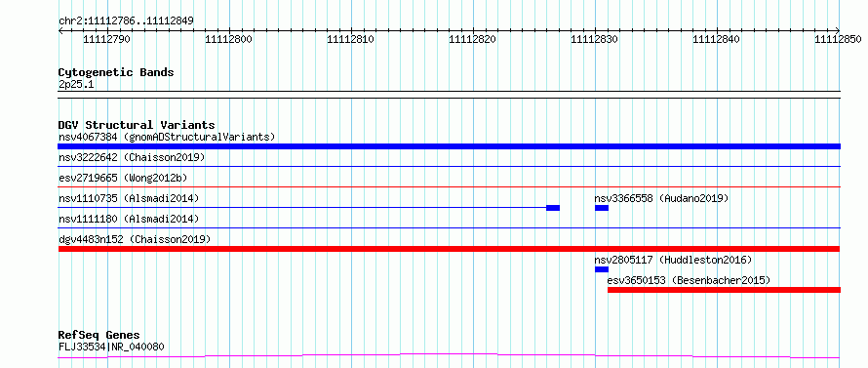The image size is (868, 368).
Task: Click ruler position 11112840
Action: (716, 39)
